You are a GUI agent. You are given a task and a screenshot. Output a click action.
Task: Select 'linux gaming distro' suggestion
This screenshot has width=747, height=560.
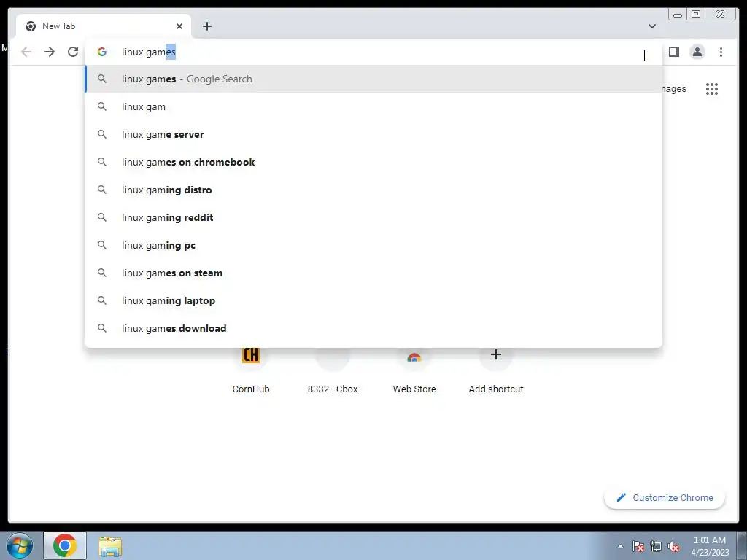point(373,190)
